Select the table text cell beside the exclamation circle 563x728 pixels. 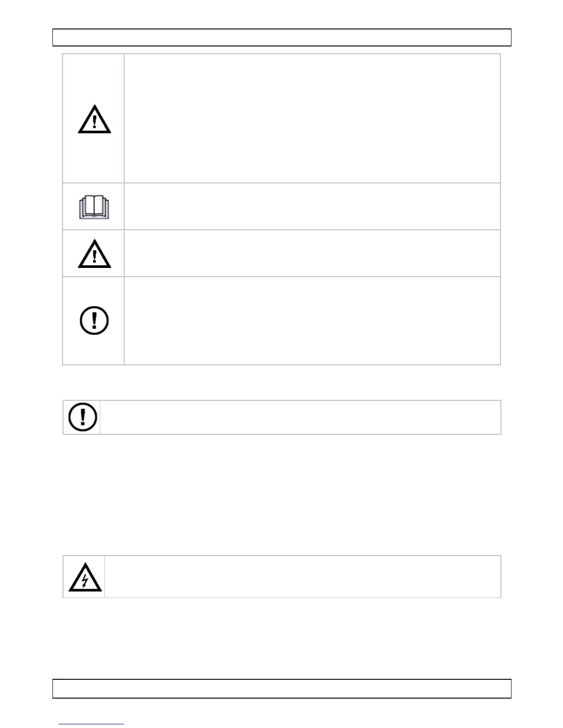click(312, 321)
